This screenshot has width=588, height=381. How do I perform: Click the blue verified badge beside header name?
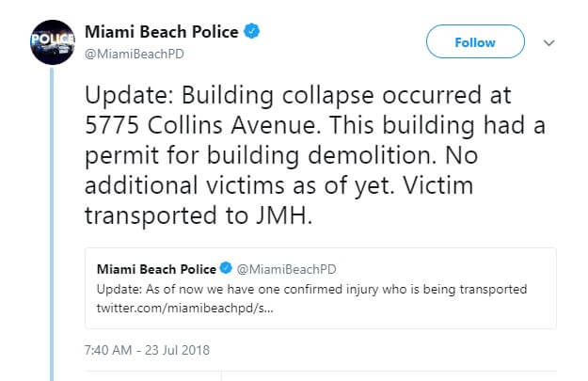(252, 32)
